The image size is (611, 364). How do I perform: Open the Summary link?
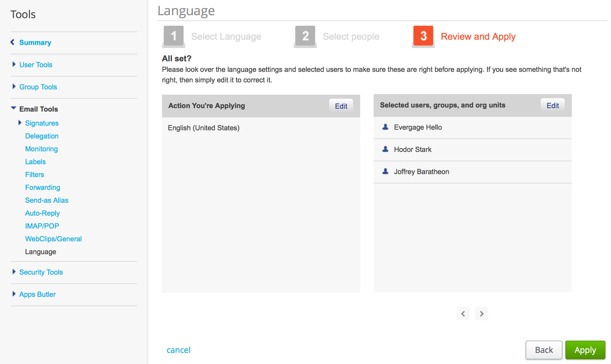pos(35,43)
